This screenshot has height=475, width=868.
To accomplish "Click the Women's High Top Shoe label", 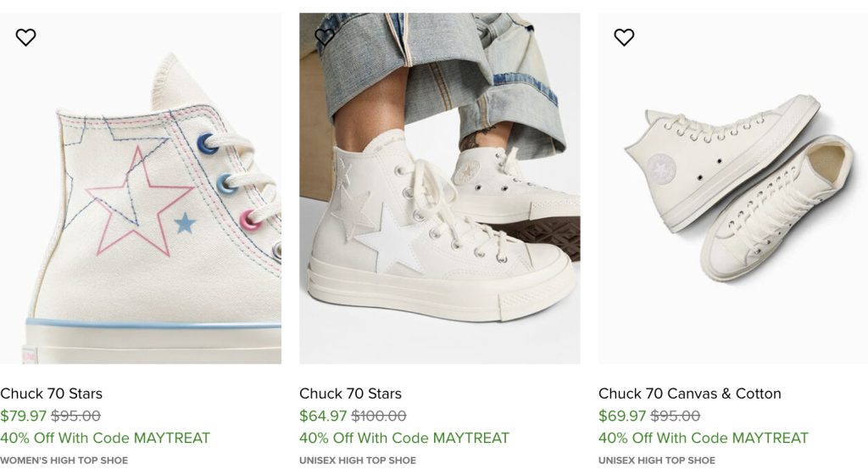I will point(64,461).
